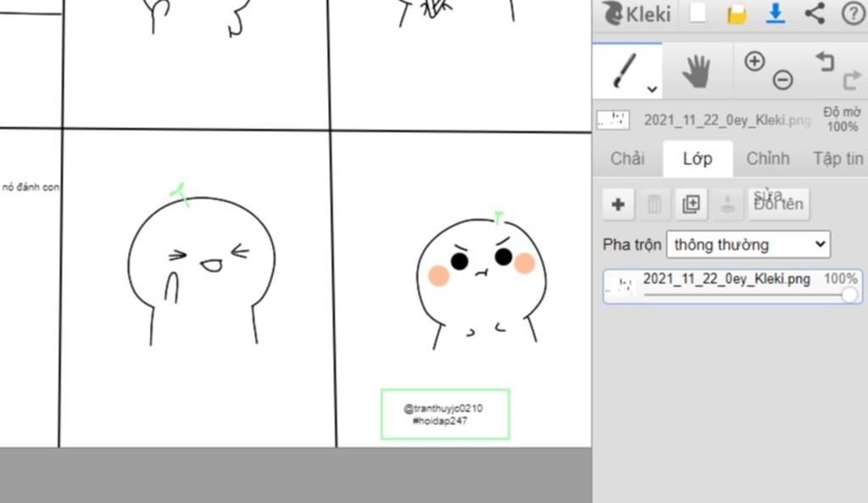This screenshot has height=503, width=868.
Task: Click the laughing character on the canvas
Action: (201, 265)
